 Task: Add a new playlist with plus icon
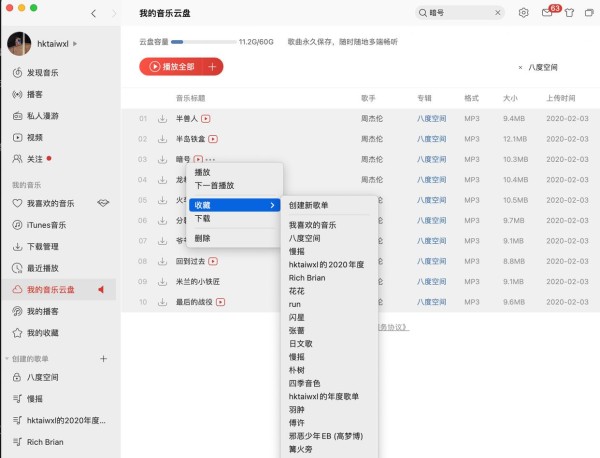103,359
